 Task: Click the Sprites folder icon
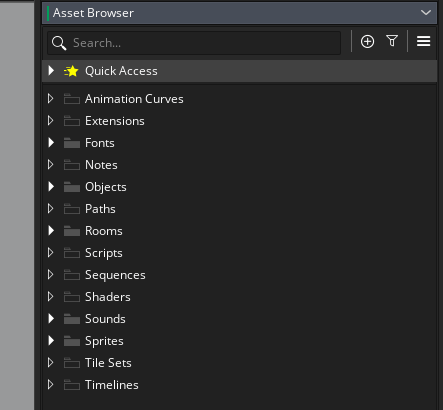(x=72, y=341)
